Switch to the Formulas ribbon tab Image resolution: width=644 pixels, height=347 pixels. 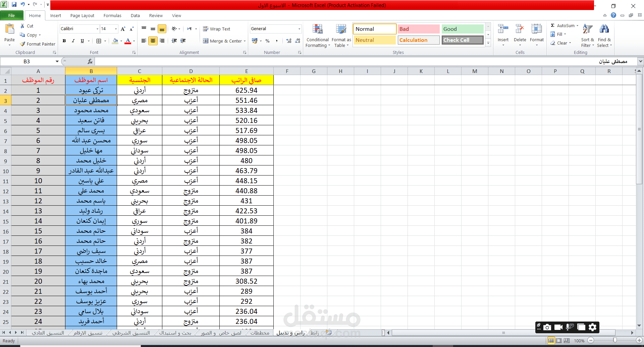coord(112,15)
